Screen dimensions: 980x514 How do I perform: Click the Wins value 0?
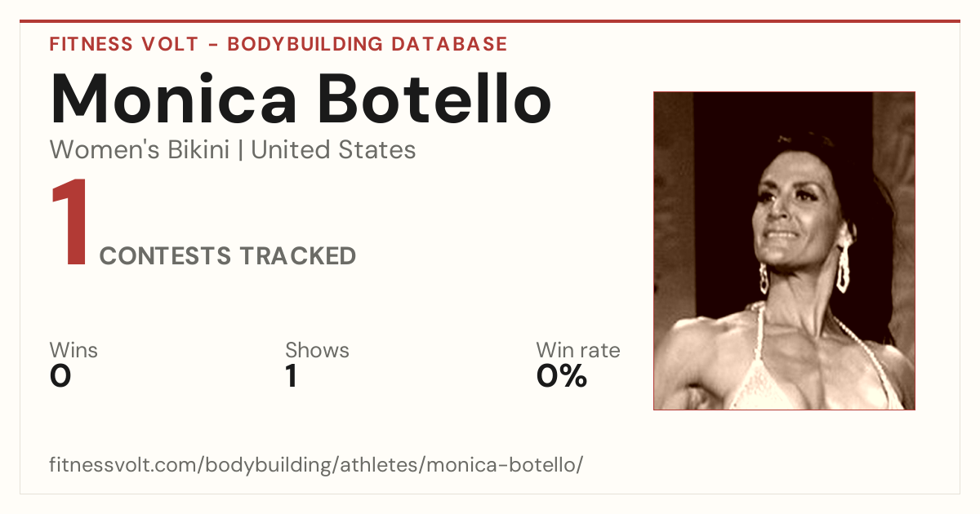pos(60,376)
